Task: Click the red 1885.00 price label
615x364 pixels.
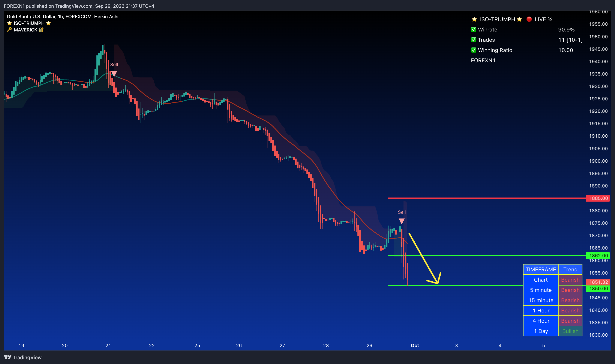Action: (598, 198)
